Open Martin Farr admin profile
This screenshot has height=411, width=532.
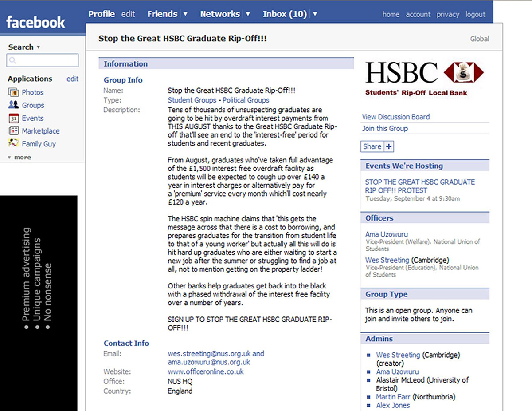pyautogui.click(x=394, y=397)
